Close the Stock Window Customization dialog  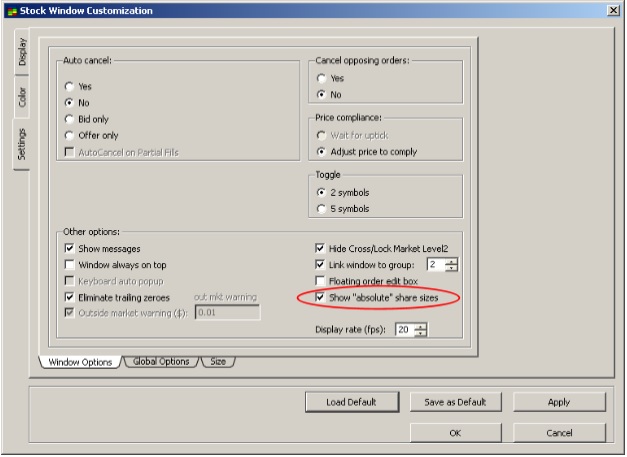pyautogui.click(x=612, y=10)
